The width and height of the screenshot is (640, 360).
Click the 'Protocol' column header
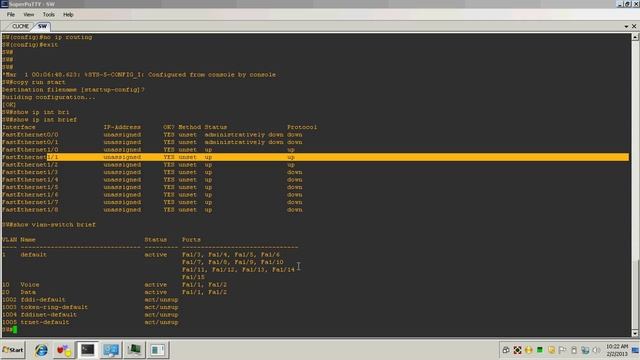302,127
